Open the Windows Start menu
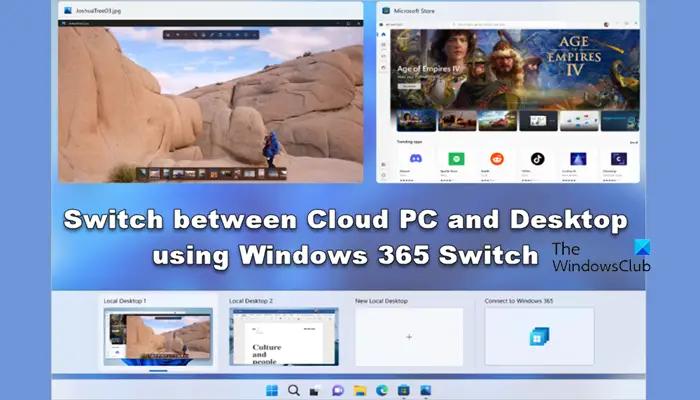 [x=271, y=391]
